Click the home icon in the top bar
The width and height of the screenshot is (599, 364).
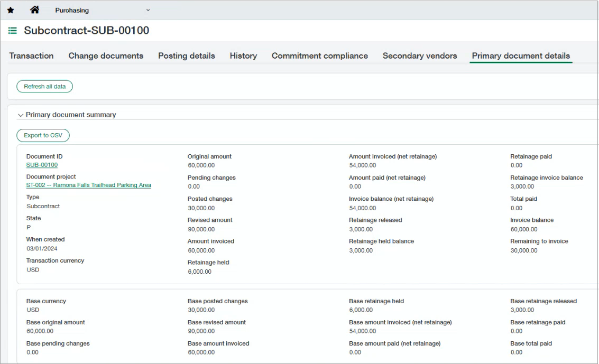click(x=35, y=10)
